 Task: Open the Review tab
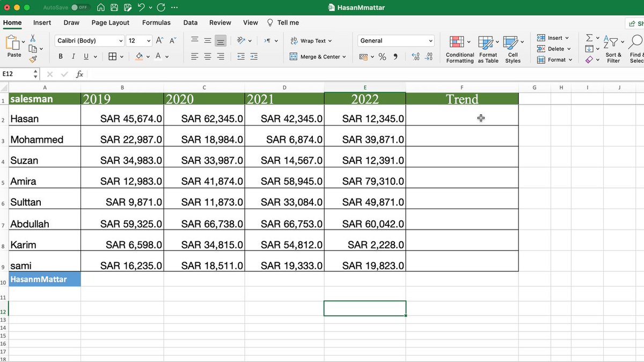220,23
